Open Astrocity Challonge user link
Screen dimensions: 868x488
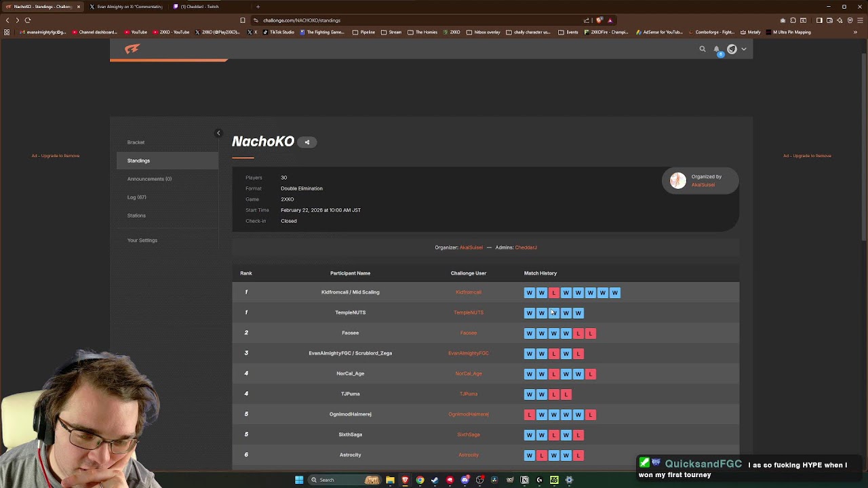[x=469, y=455]
